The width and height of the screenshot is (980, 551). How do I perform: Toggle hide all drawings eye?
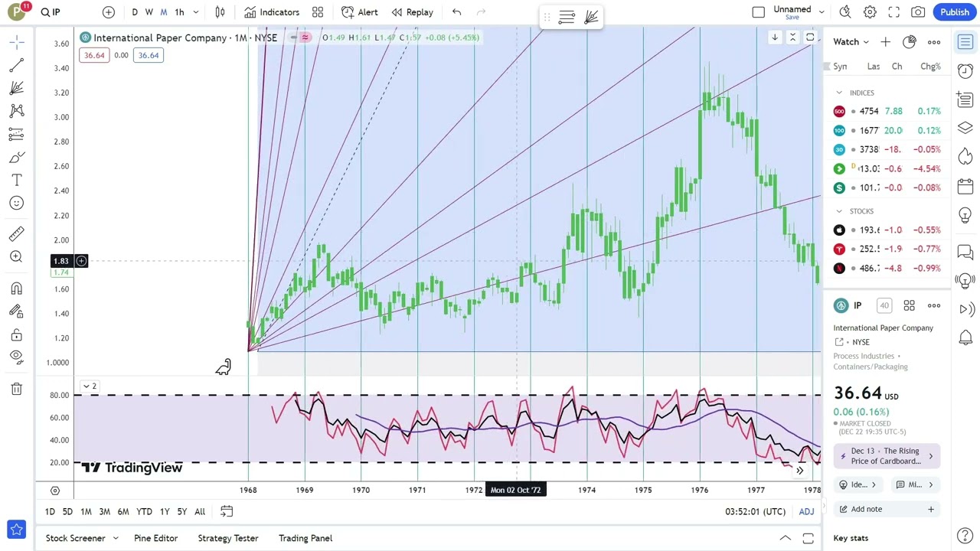(x=16, y=357)
